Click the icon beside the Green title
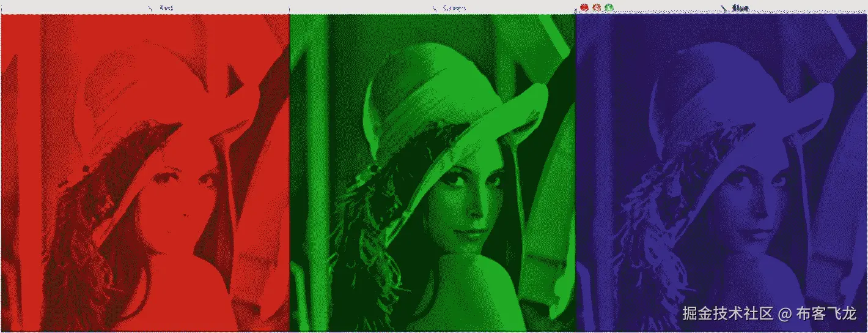Screen dimensions: 868x333 pos(435,8)
